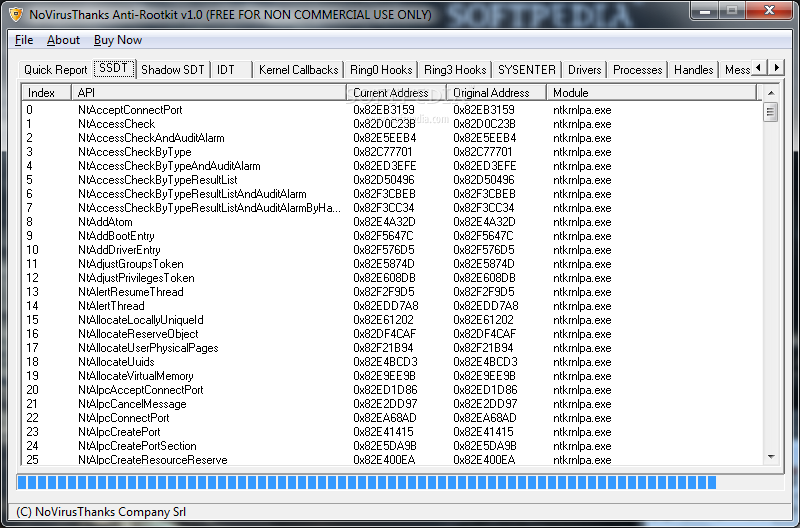Click the NoVirusThanks shield icon in title bar
The width and height of the screenshot is (800, 528).
[x=16, y=14]
